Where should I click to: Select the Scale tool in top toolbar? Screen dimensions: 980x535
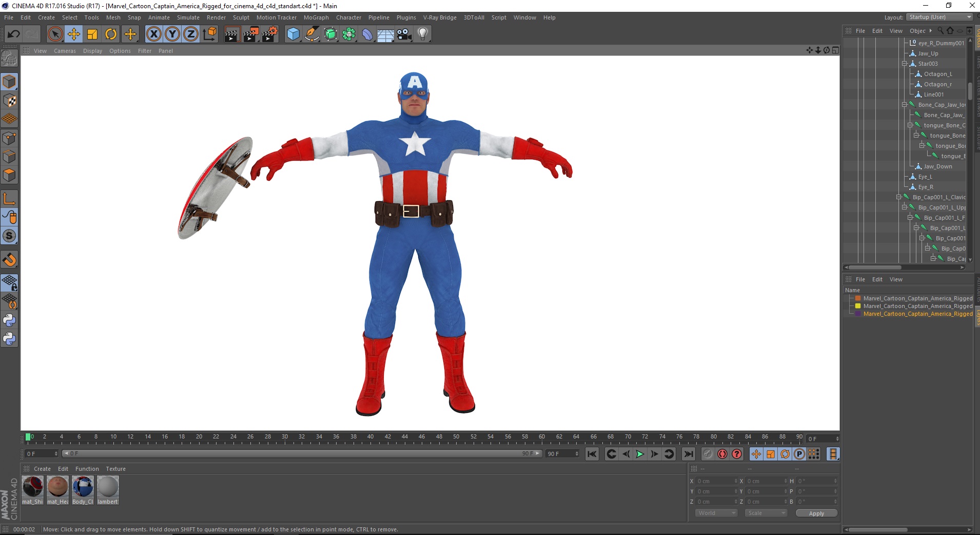pos(92,34)
